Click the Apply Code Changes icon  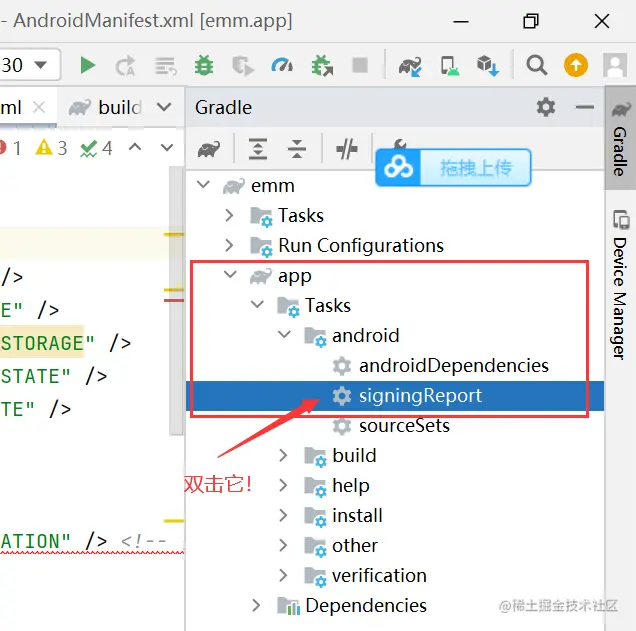(x=165, y=66)
